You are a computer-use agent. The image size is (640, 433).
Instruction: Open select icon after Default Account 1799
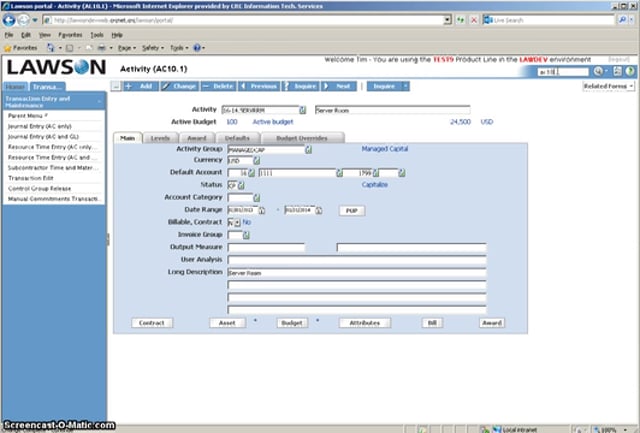click(x=376, y=173)
